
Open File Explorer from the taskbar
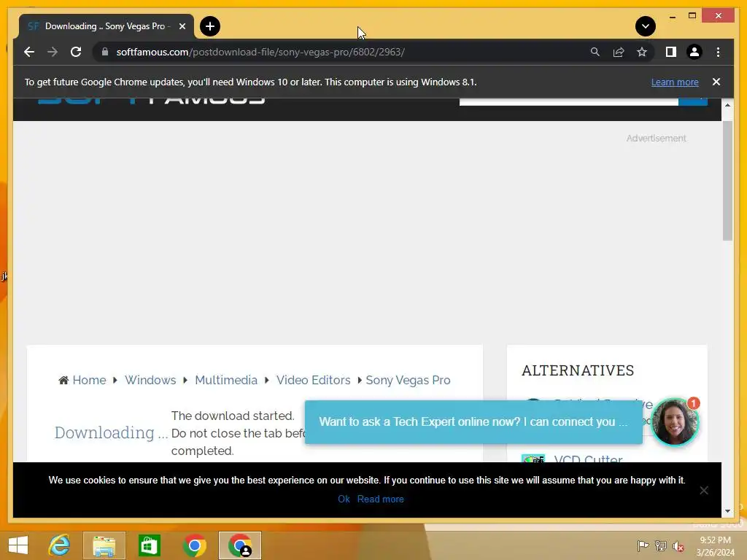coord(104,545)
